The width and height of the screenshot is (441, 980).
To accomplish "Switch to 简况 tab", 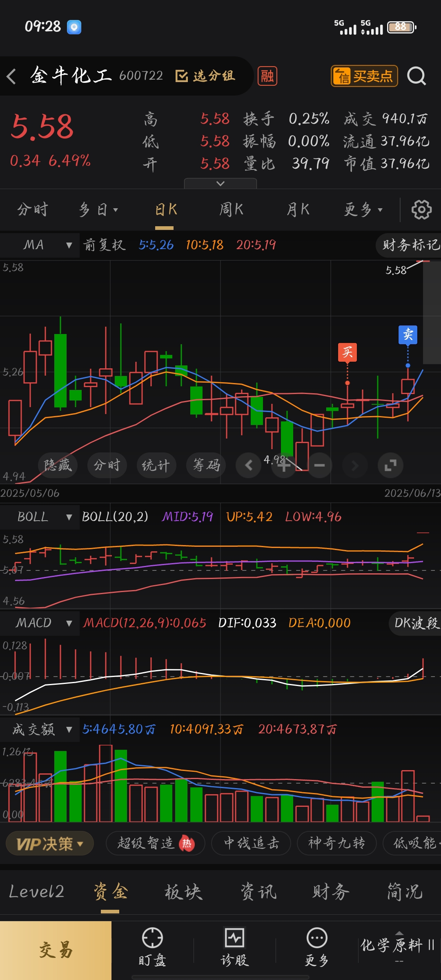I will (405, 892).
